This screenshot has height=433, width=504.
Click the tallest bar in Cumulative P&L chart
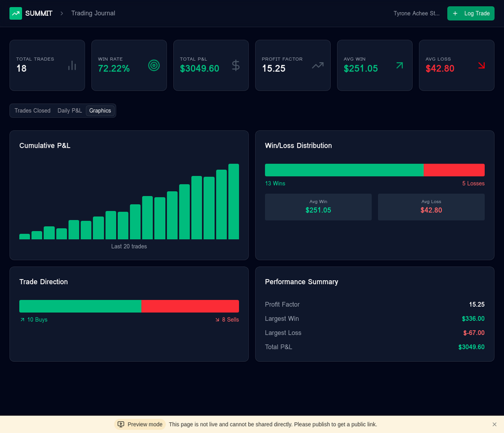tap(234, 201)
